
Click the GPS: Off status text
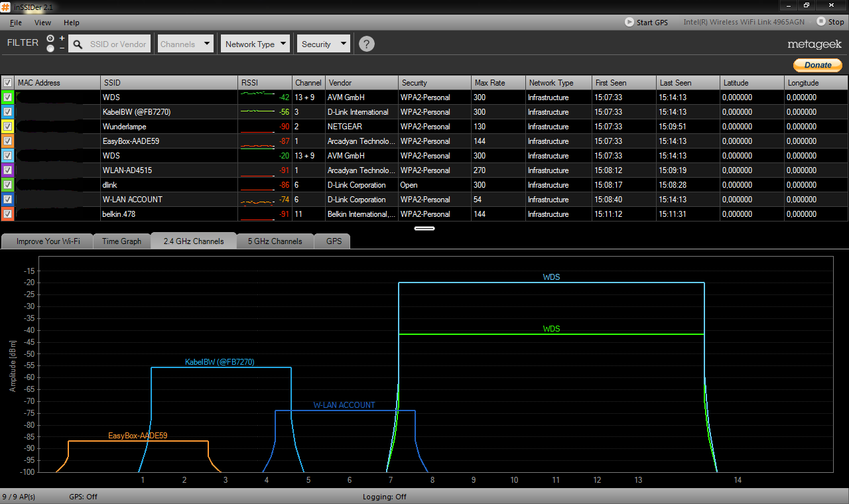pos(83,497)
